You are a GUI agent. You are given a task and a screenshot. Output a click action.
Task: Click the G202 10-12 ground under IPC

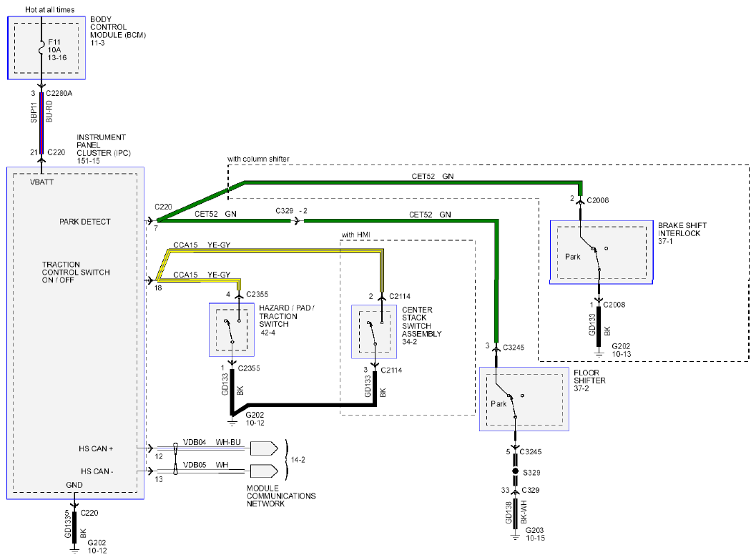[74, 549]
